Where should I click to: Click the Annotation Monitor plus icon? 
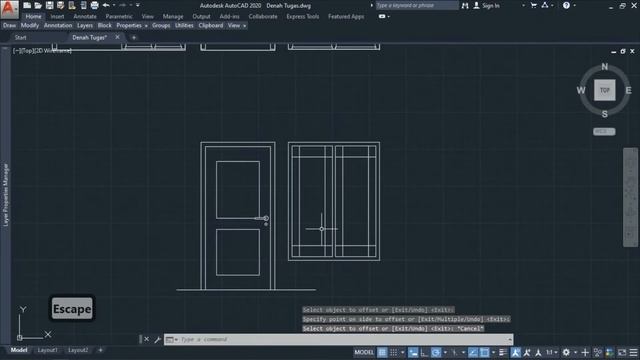pos(585,352)
